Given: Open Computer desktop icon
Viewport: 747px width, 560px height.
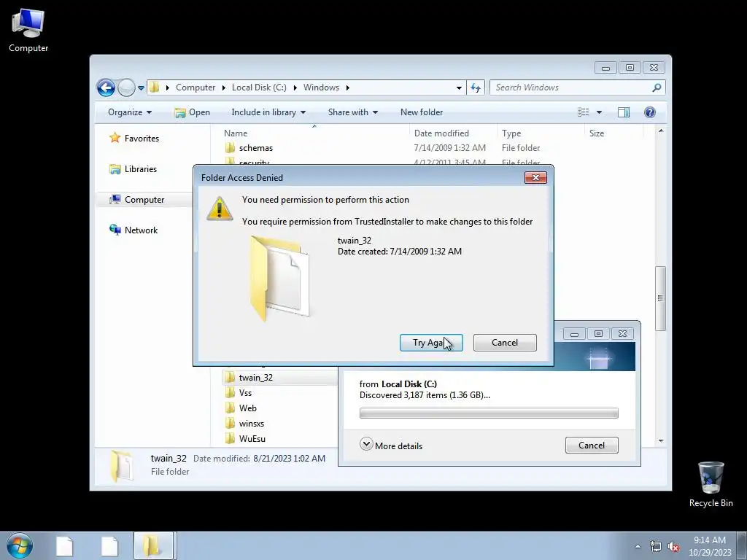Looking at the screenshot, I should (x=28, y=31).
